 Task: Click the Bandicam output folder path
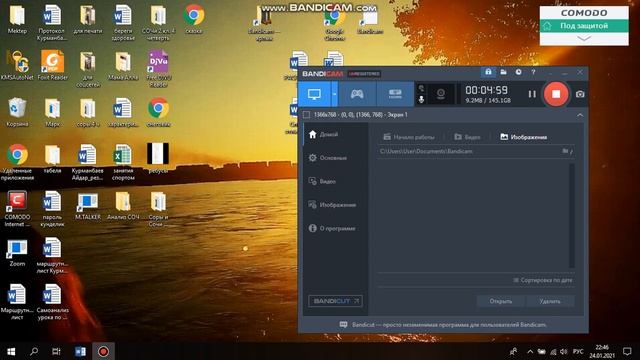coord(426,151)
